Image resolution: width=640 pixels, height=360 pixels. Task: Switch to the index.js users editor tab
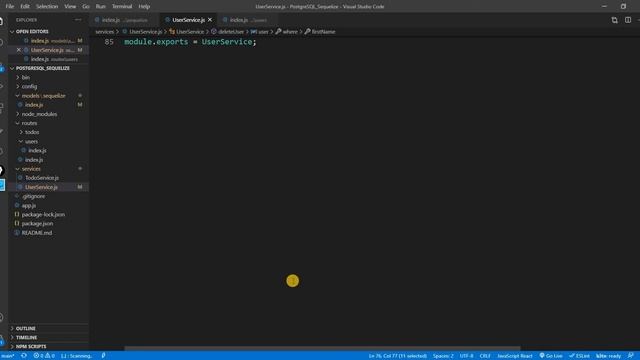[248, 20]
